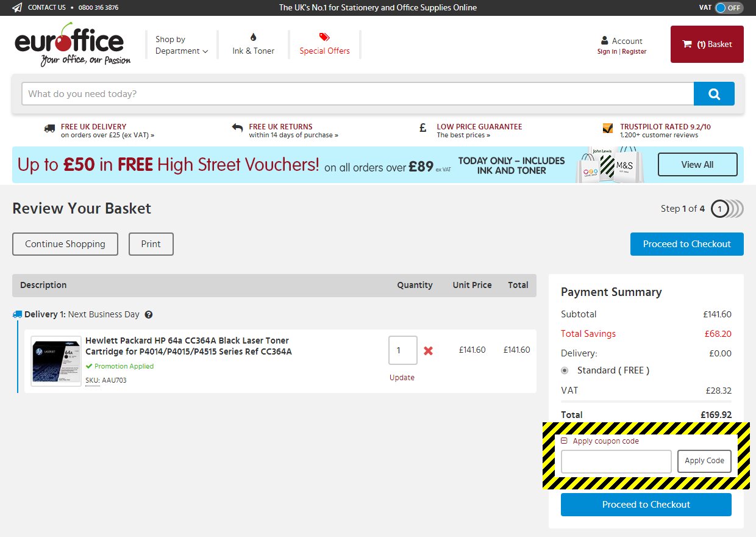
Task: Click the LOW PRICE GUARANTEE text link
Action: click(x=479, y=127)
